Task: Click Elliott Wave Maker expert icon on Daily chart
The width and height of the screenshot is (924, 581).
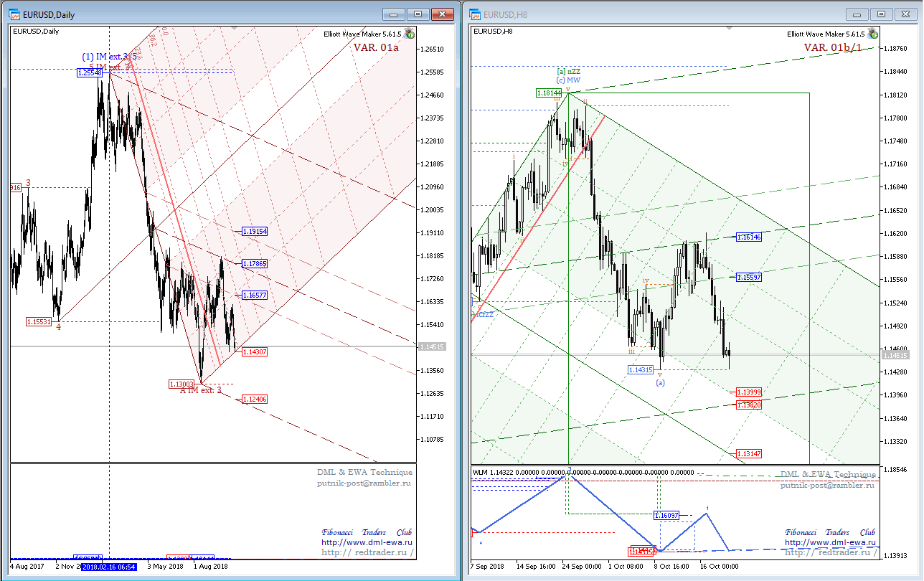Action: (x=409, y=33)
